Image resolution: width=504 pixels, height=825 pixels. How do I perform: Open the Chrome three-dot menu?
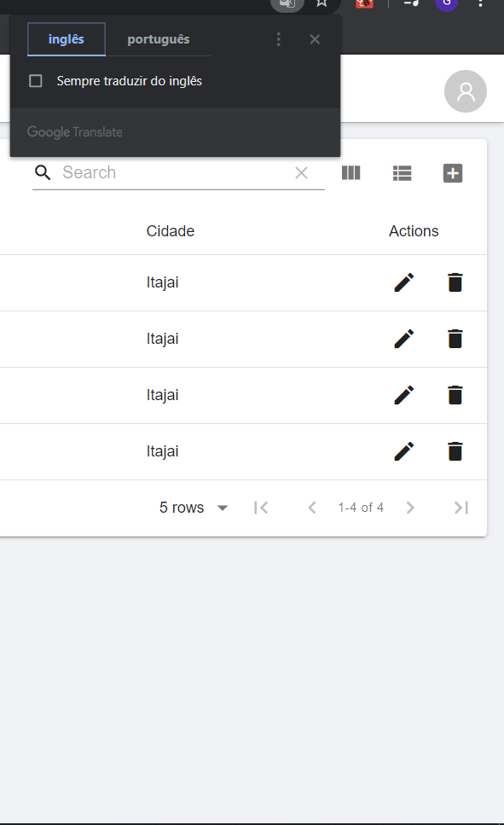tap(481, 4)
